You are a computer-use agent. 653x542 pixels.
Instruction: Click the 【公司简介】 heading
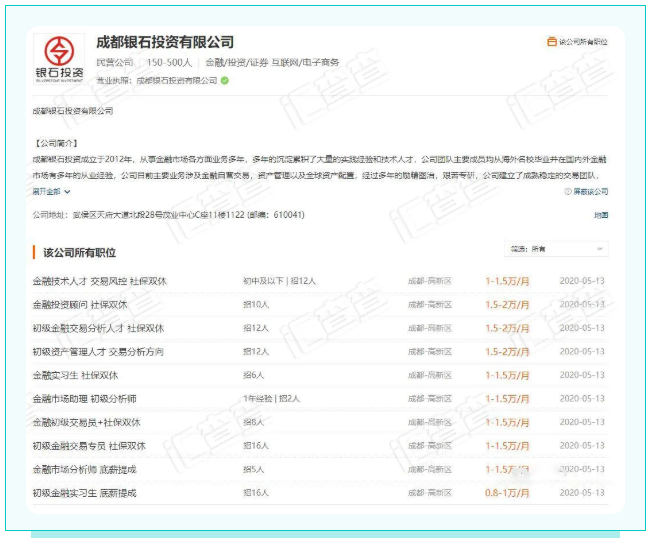pyautogui.click(x=55, y=143)
